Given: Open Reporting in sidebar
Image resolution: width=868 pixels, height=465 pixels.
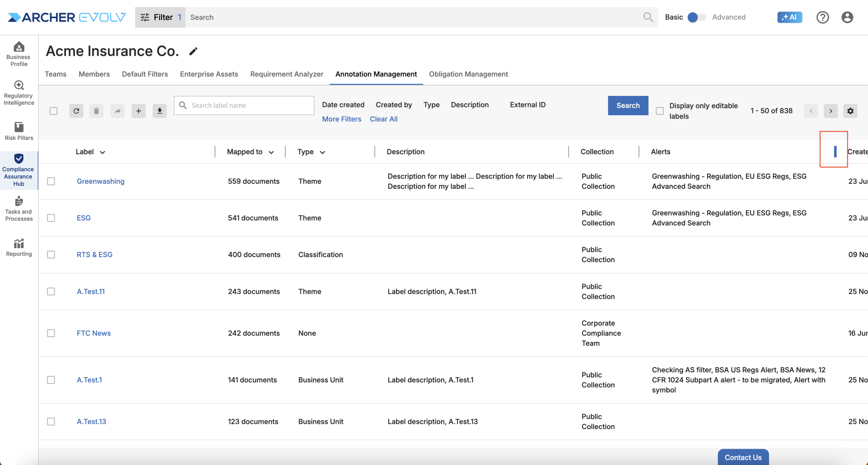Looking at the screenshot, I should (x=19, y=247).
